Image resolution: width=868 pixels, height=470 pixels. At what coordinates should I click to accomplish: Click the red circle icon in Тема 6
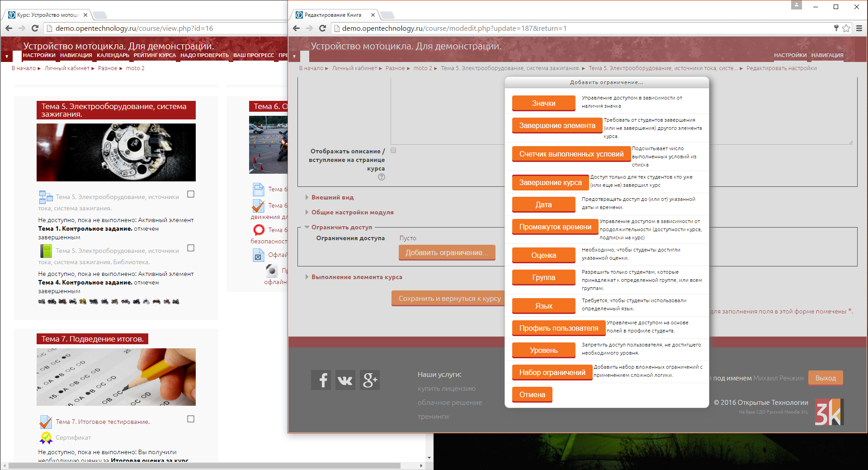pyautogui.click(x=259, y=230)
